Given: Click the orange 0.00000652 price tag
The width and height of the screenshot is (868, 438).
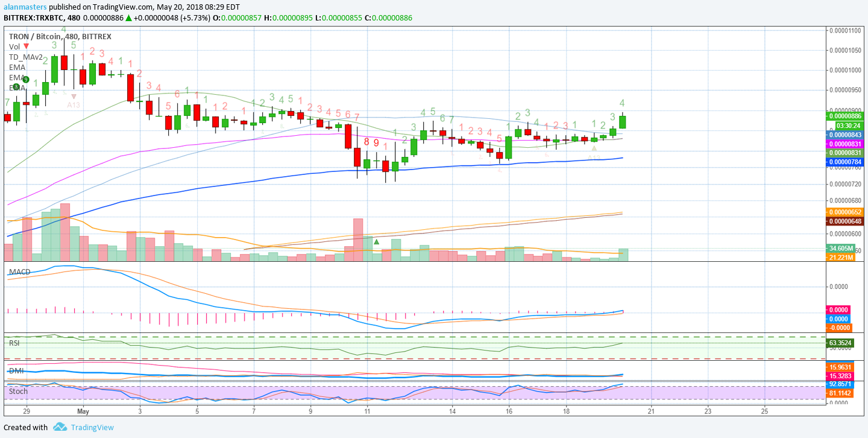Looking at the screenshot, I should [x=844, y=212].
